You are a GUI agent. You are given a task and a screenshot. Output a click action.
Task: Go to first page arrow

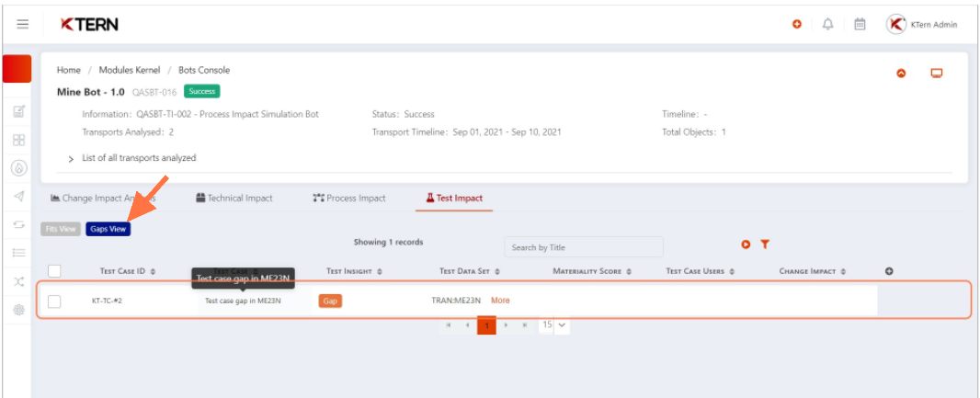[448, 324]
